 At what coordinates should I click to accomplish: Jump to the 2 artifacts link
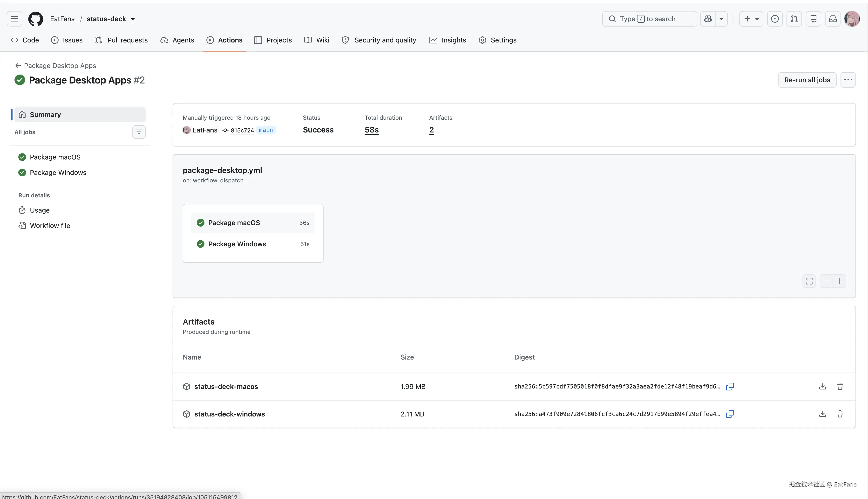coord(431,130)
